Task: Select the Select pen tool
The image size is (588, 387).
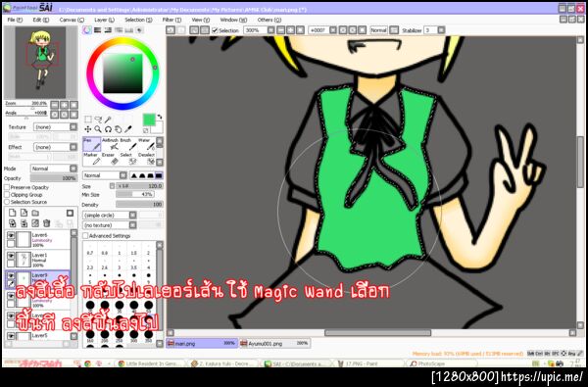Action: coord(127,159)
